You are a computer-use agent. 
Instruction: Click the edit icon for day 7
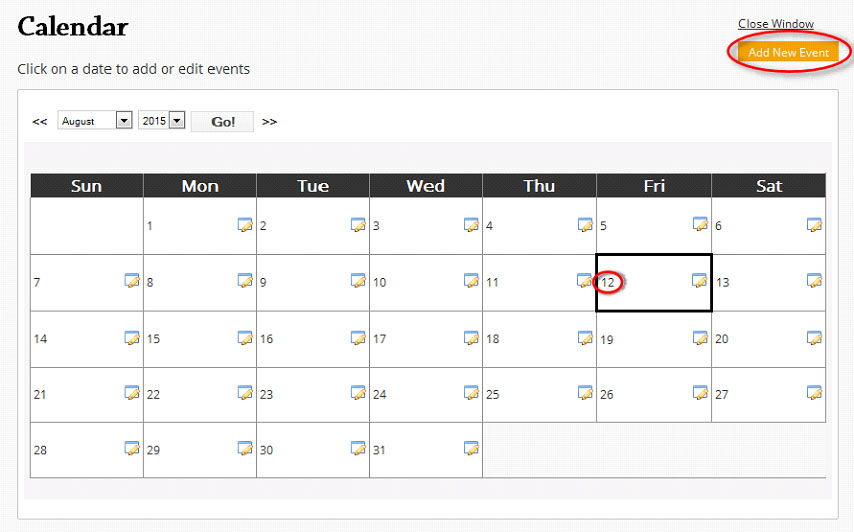132,280
